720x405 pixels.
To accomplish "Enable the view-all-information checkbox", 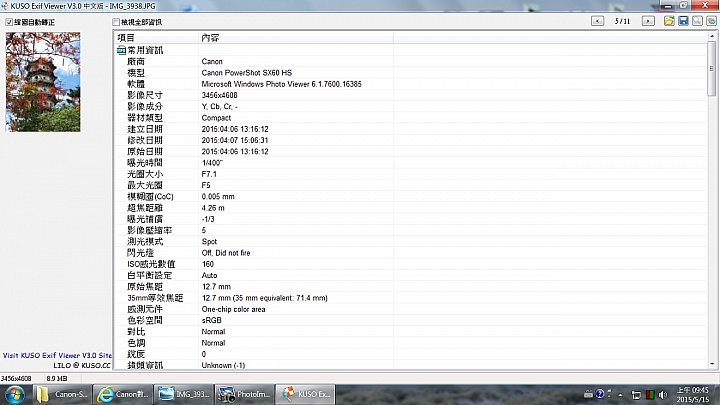I will tap(116, 22).
